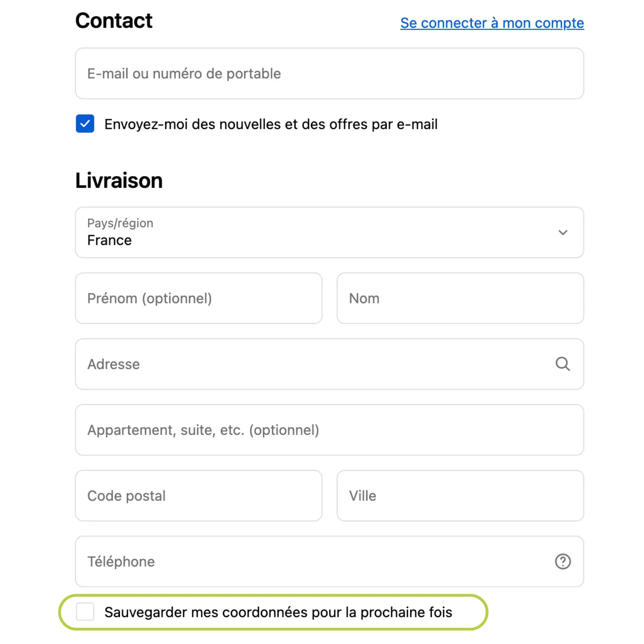Focus the e-mail or mobile number field
The image size is (644, 644).
(329, 74)
